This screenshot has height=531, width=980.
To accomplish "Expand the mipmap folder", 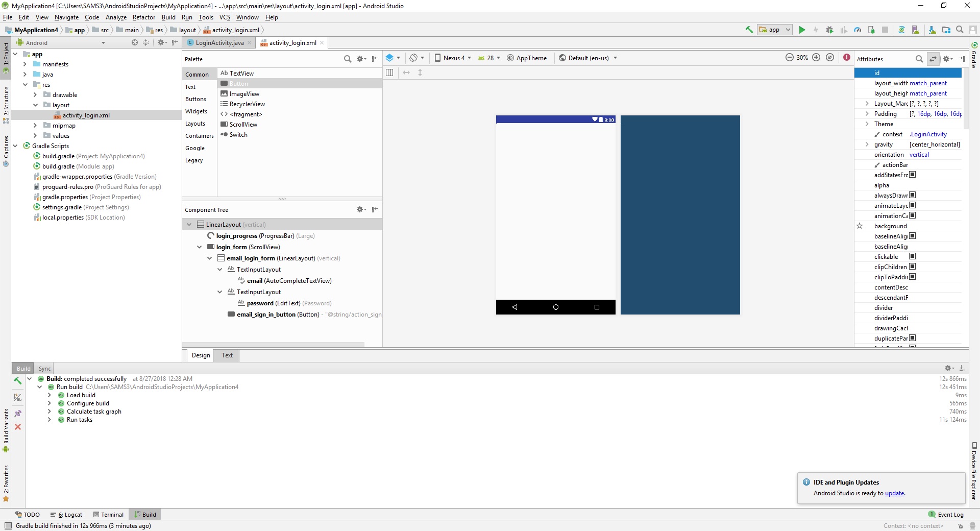I will click(x=35, y=126).
